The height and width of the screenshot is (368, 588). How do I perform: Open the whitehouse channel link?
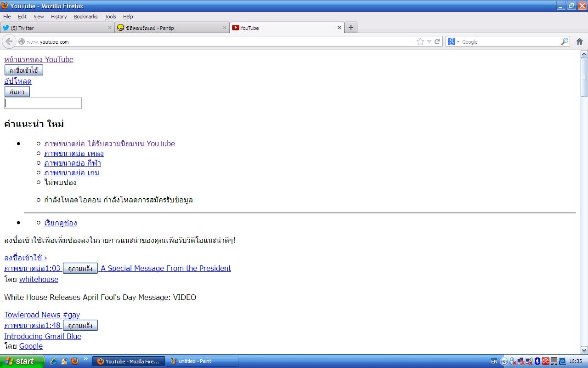(x=39, y=279)
